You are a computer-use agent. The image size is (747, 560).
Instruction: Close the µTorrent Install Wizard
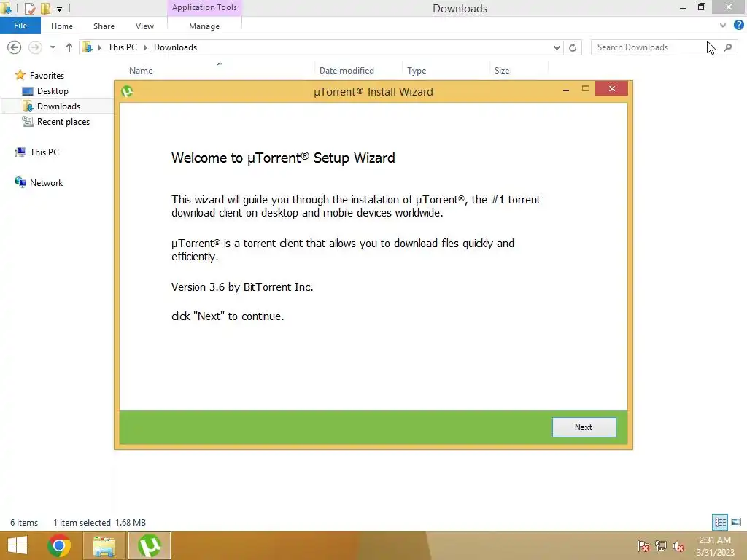(x=612, y=88)
